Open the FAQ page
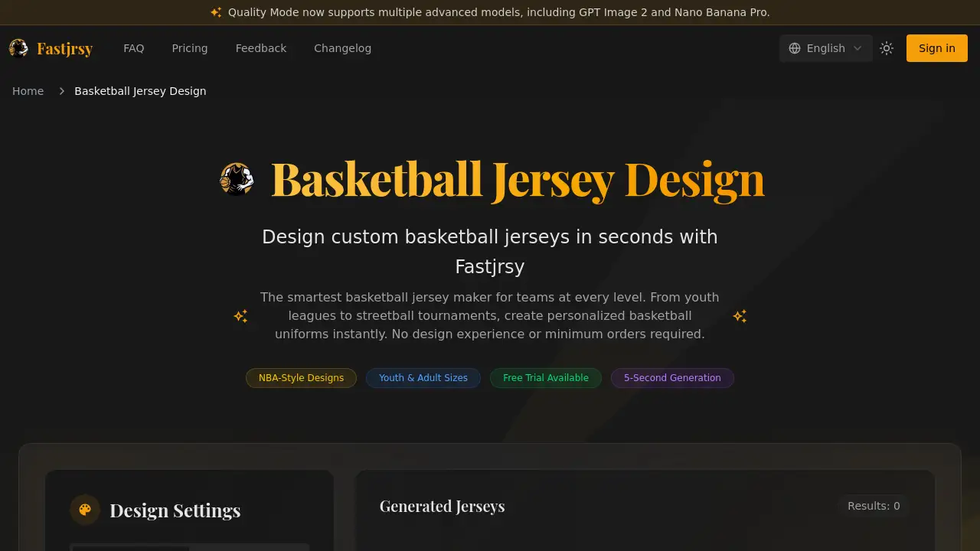 point(134,48)
